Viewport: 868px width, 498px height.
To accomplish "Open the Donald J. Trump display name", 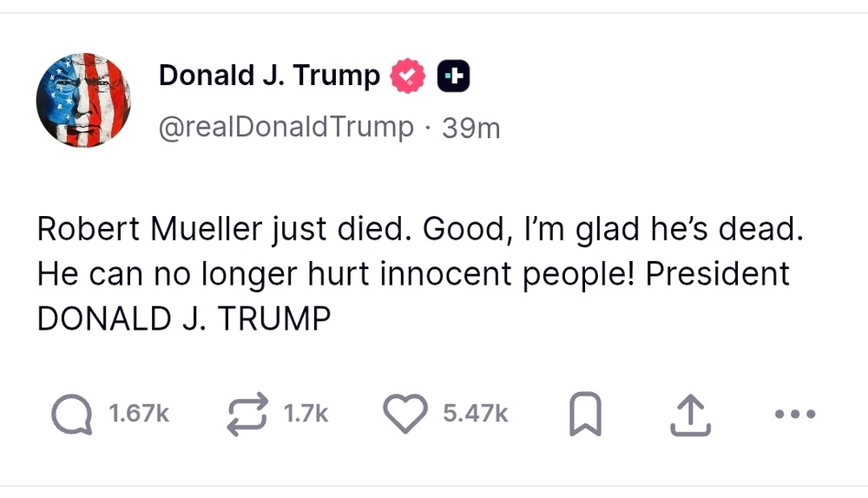I will pos(269,76).
